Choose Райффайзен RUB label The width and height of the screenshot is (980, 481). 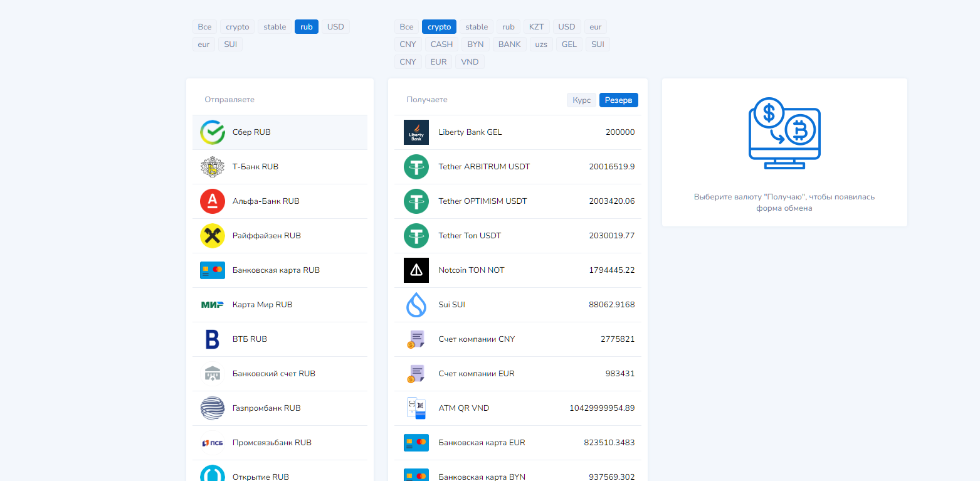click(266, 236)
